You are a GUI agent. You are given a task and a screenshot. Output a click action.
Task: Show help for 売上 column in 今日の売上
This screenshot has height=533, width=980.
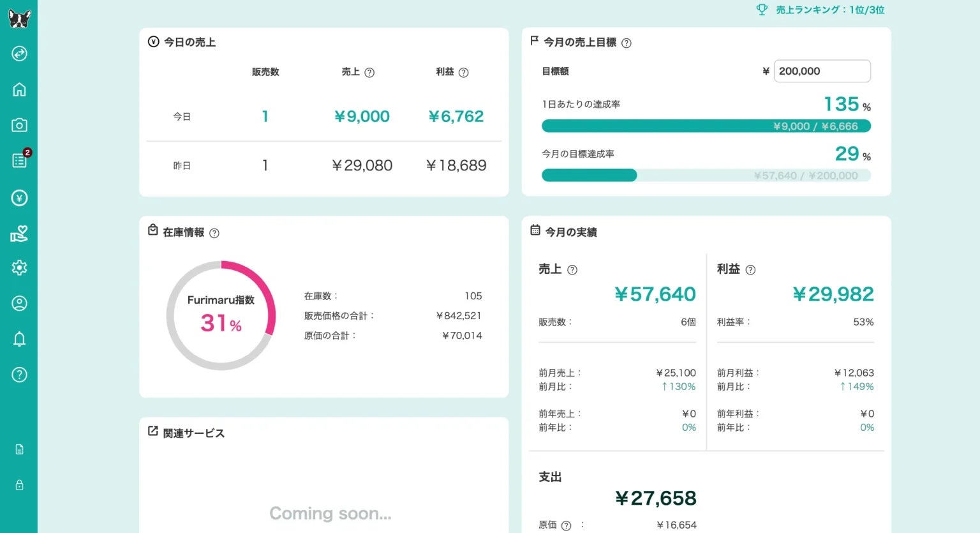(x=369, y=73)
